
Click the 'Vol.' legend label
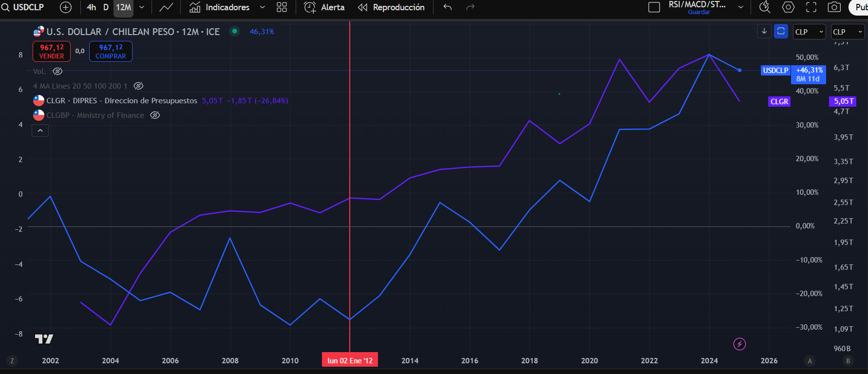(39, 71)
